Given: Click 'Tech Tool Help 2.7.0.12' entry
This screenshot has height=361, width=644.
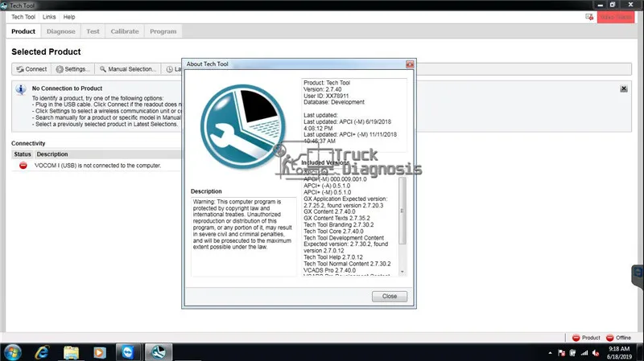Looking at the screenshot, I should point(333,257).
